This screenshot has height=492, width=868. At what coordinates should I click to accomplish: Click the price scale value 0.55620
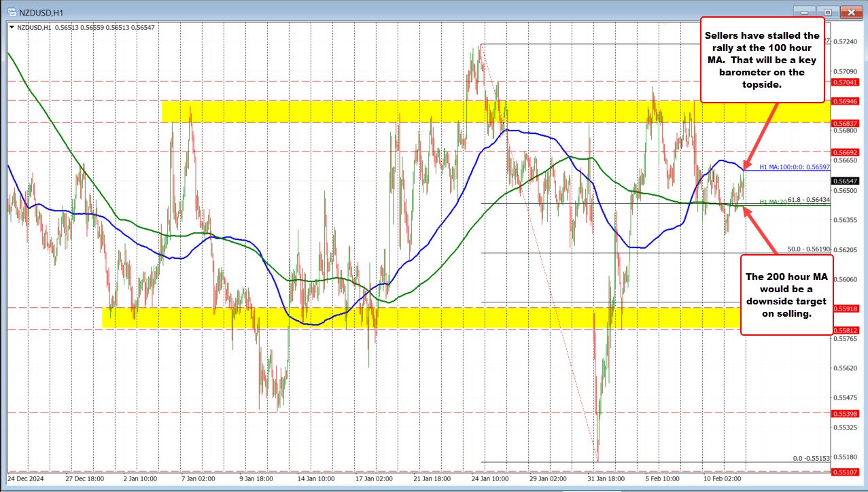click(x=846, y=368)
